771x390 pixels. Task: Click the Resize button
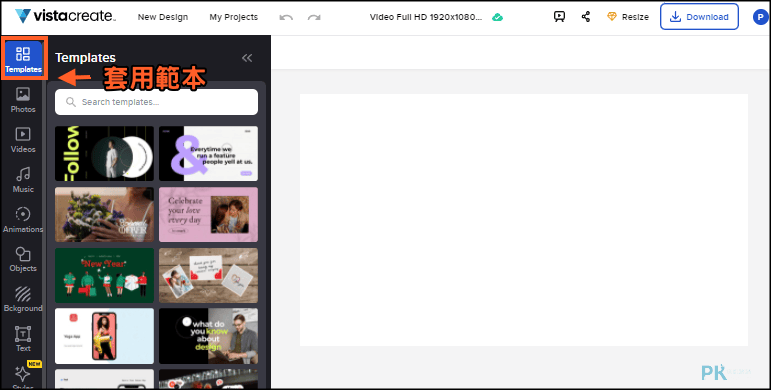pyautogui.click(x=627, y=17)
